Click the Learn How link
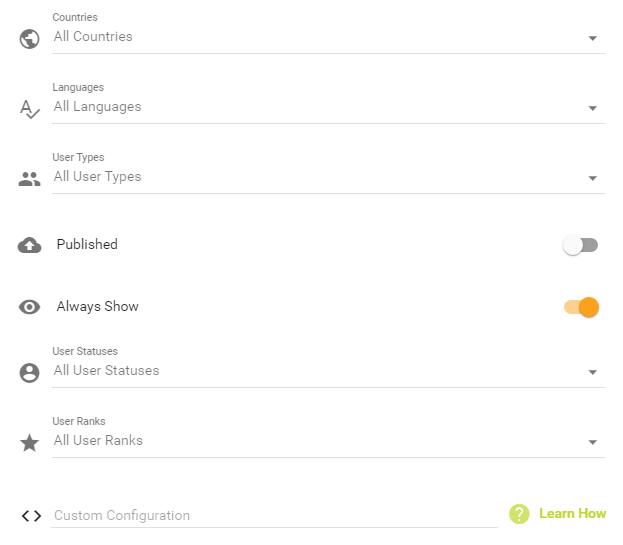This screenshot has width=623, height=545. click(572, 513)
